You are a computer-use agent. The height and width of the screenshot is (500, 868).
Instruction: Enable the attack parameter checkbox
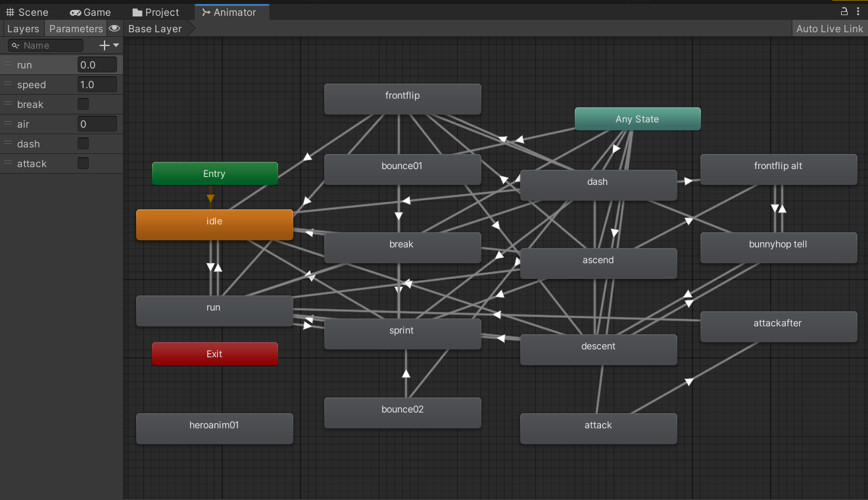pyautogui.click(x=83, y=163)
